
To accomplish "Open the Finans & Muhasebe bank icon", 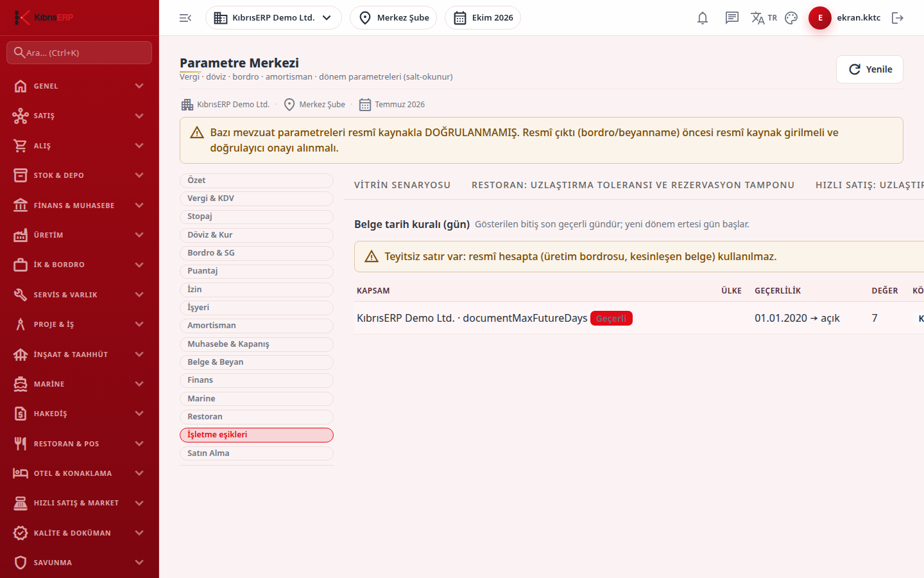I will coord(21,206).
